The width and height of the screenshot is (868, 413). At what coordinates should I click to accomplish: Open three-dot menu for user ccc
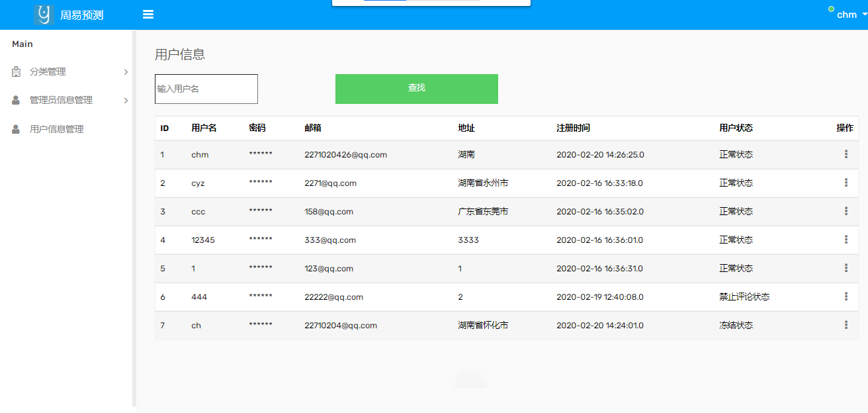[x=846, y=211]
